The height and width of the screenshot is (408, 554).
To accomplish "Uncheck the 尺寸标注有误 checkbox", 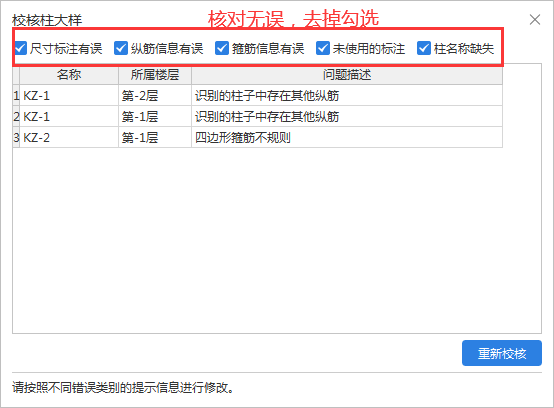I will [20, 48].
